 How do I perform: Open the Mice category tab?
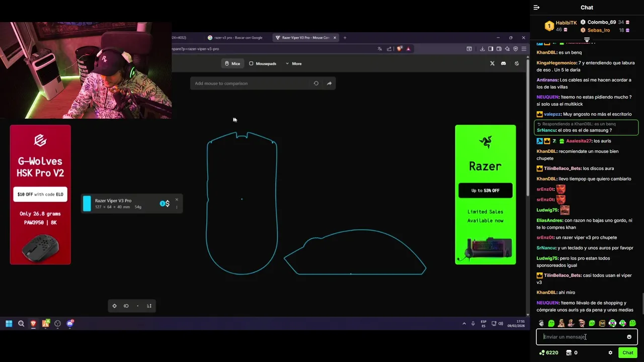(x=232, y=63)
